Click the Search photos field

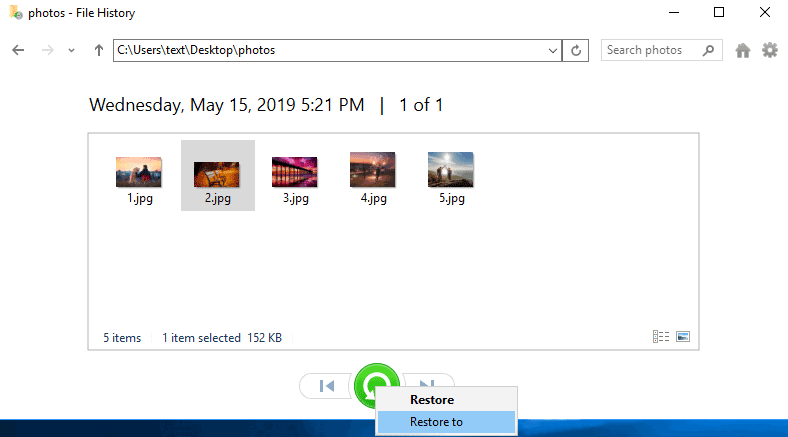[x=650, y=50]
